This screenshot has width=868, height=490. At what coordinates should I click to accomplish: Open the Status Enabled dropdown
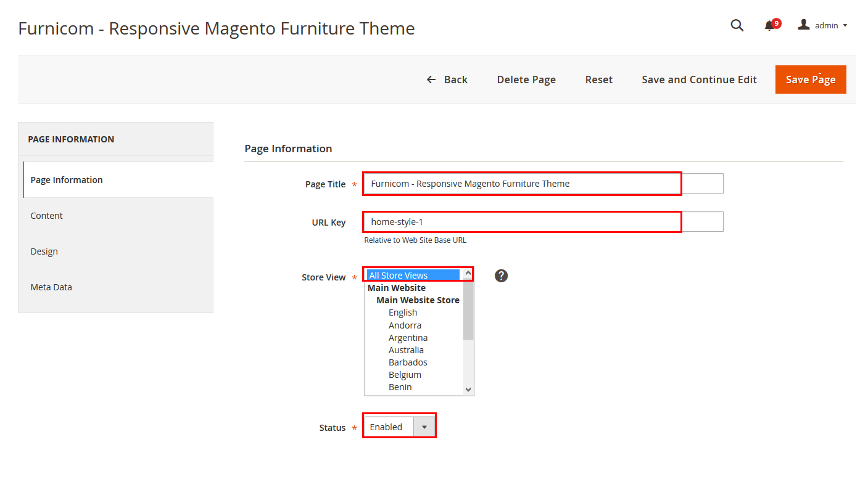click(400, 427)
